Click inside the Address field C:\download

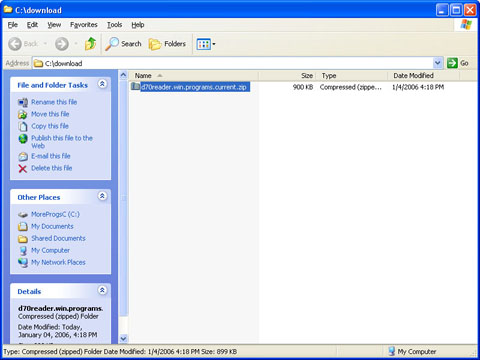pos(233,63)
